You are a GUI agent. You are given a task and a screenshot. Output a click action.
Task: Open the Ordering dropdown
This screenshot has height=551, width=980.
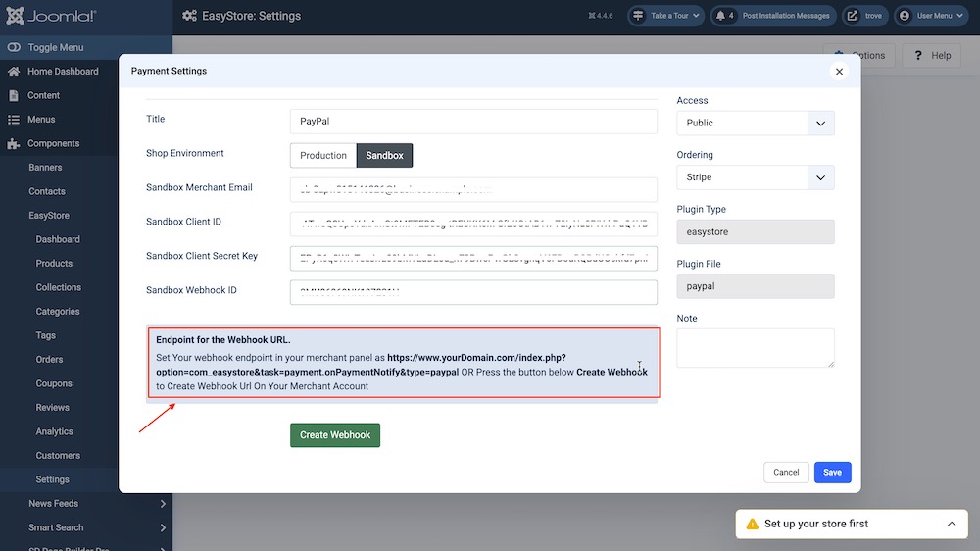pos(755,177)
